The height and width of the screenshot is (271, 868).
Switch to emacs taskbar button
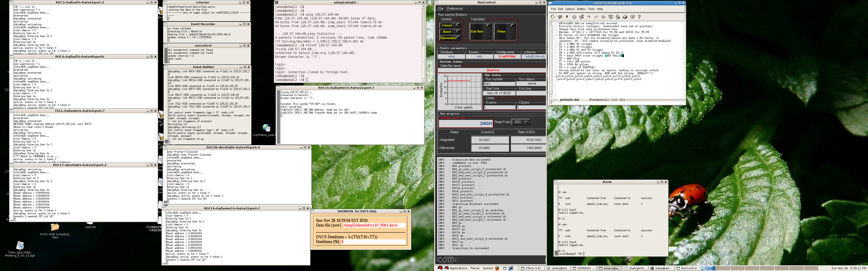tap(610, 268)
